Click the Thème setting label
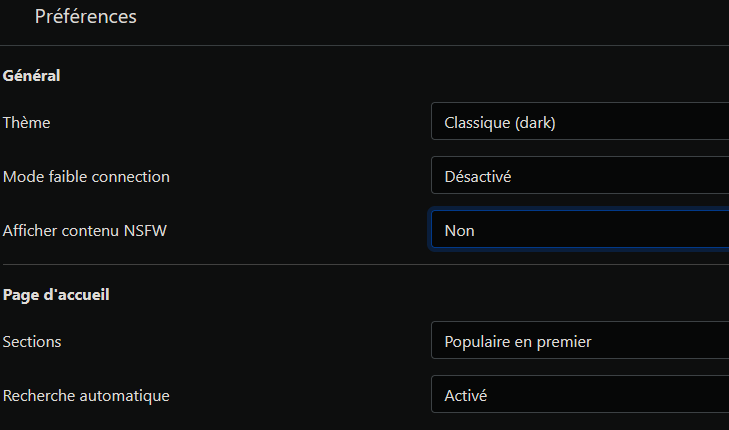The width and height of the screenshot is (729, 430). (x=27, y=122)
